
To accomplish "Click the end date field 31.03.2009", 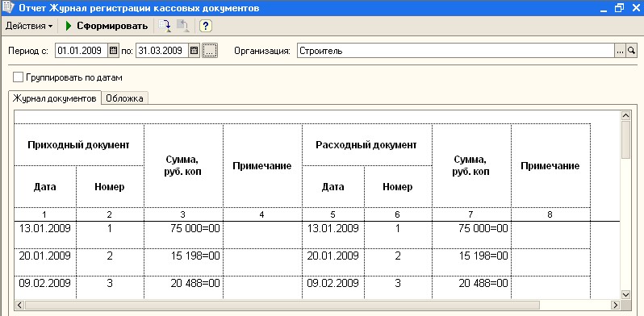I will (162, 51).
